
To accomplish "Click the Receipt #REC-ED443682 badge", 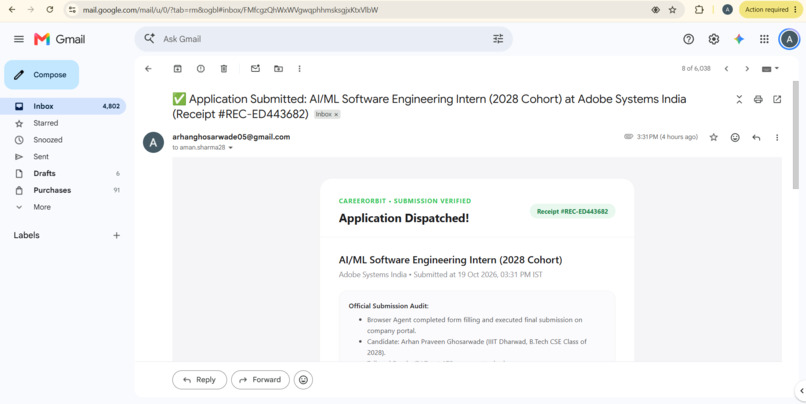I will (572, 211).
